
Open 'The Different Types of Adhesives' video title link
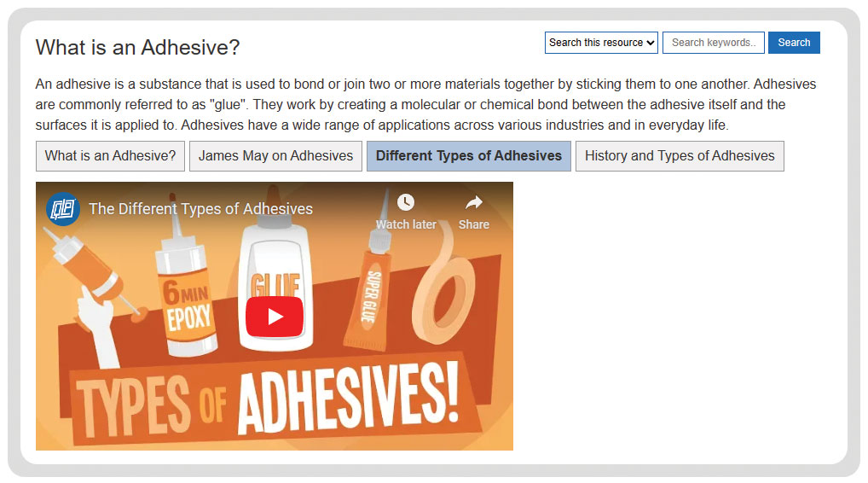click(x=201, y=209)
